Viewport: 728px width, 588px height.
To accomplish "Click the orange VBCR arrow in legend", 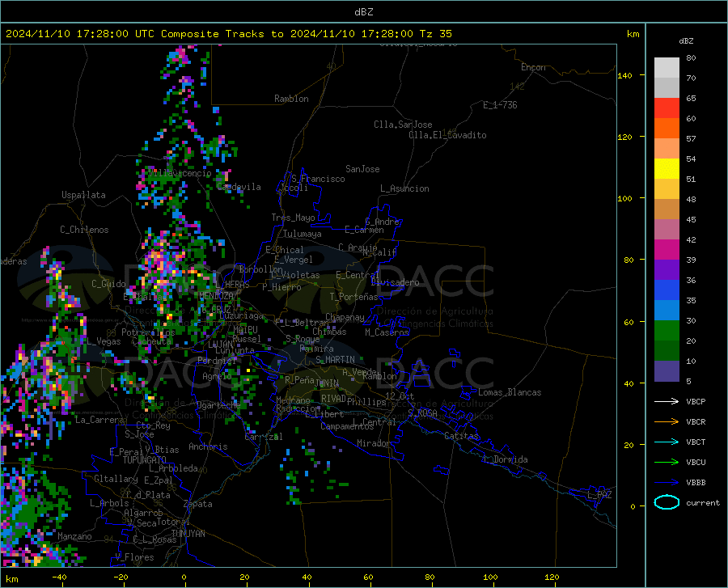I will point(667,422).
